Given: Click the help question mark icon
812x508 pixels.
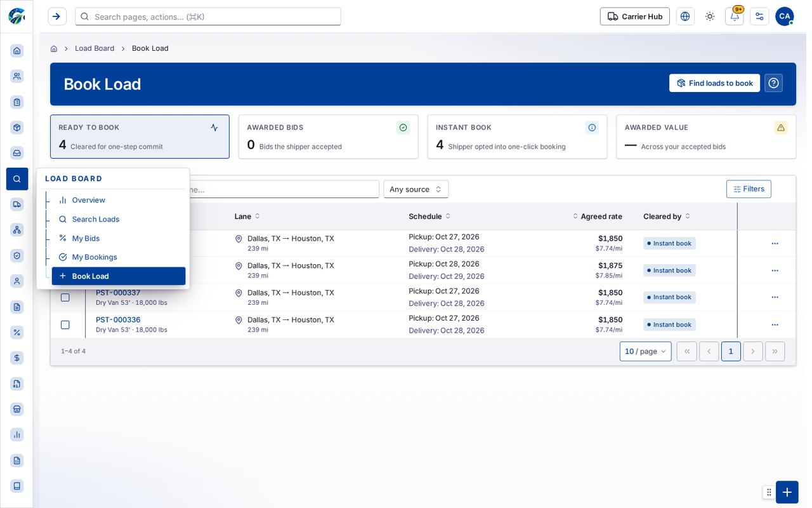Looking at the screenshot, I should point(773,83).
